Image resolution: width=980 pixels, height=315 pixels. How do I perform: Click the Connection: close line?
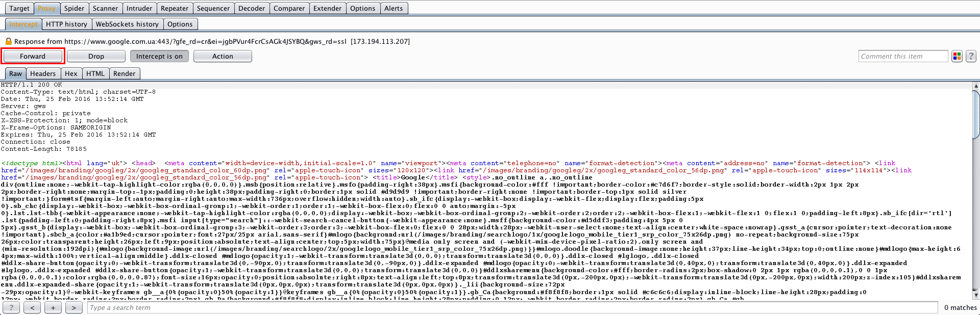click(35, 142)
